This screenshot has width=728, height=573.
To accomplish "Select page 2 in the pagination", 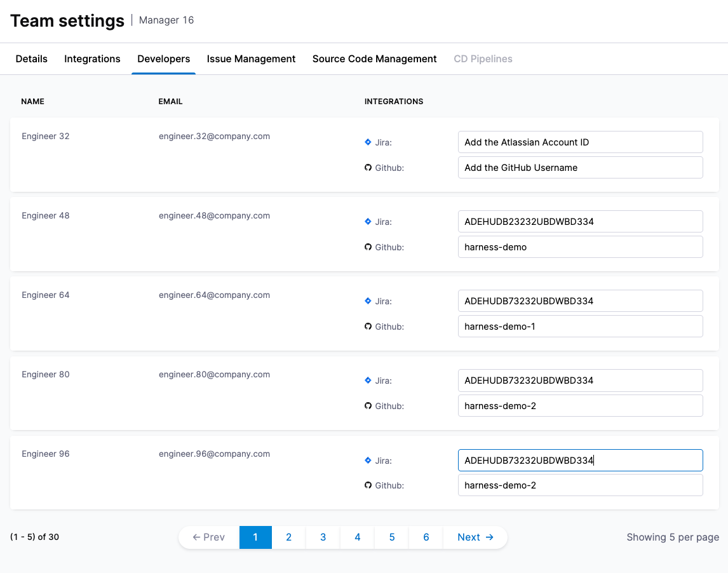I will [288, 537].
